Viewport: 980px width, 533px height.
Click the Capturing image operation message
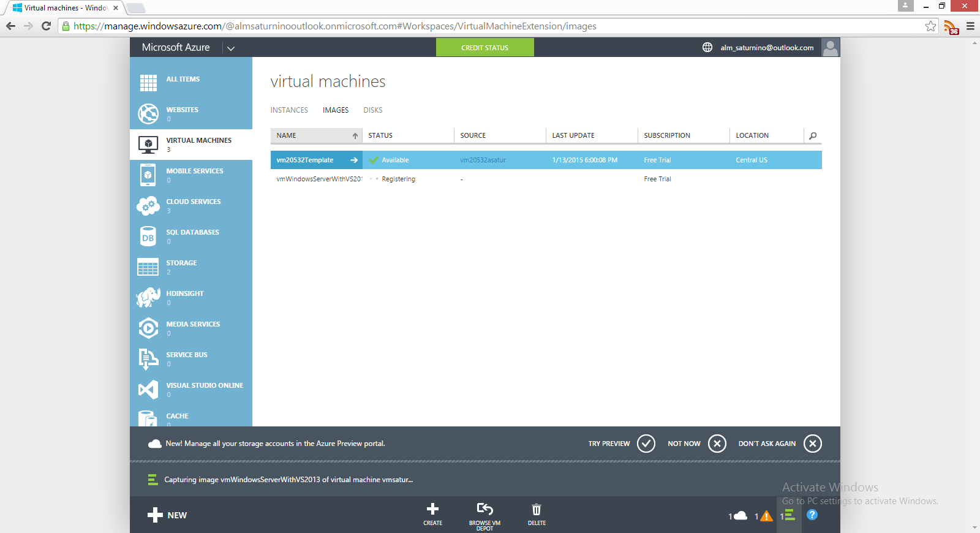288,480
